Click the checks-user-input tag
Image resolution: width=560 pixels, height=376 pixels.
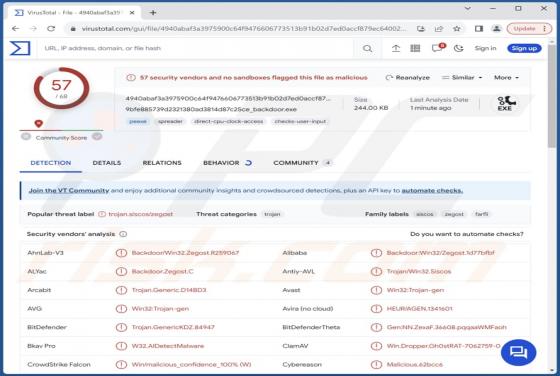pos(300,121)
